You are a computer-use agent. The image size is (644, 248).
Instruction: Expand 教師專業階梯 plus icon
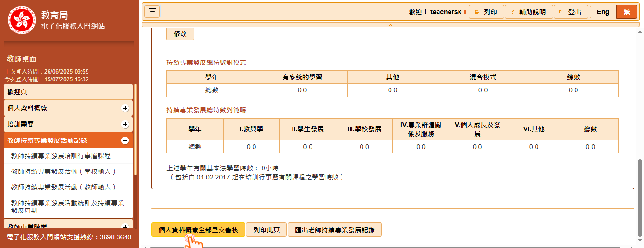pyautogui.click(x=125, y=227)
